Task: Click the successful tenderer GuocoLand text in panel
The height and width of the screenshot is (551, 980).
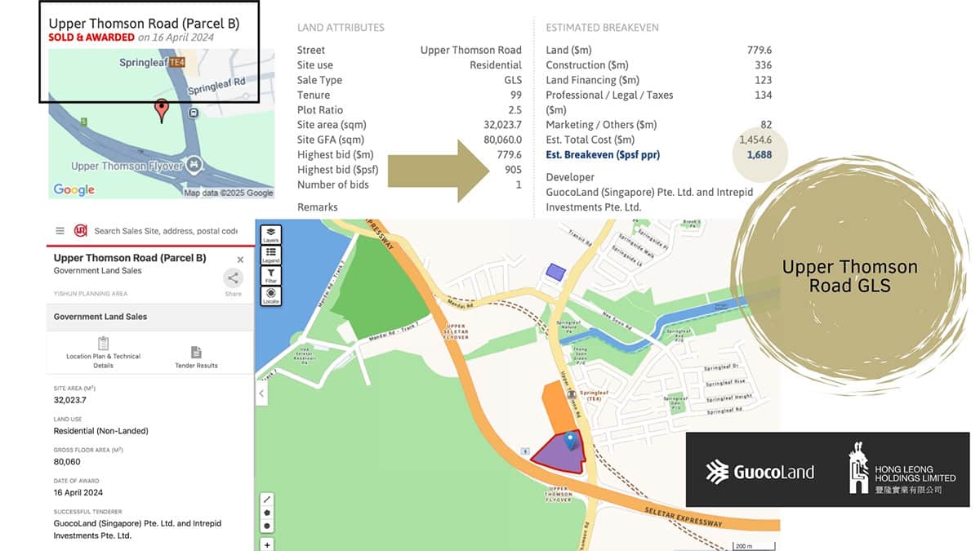Action: (x=137, y=529)
